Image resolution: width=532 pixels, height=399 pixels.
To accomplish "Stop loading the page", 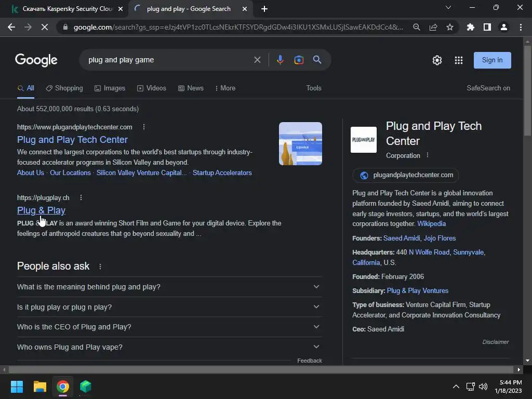I will pos(45,27).
